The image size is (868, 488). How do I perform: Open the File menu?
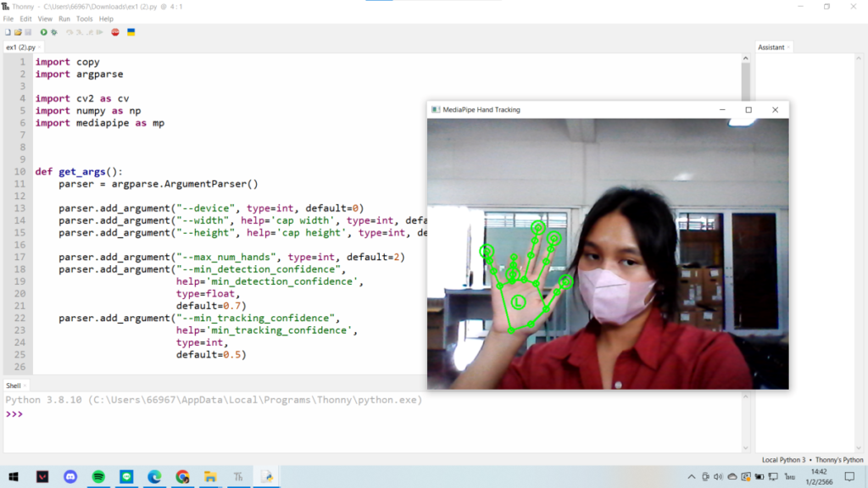click(8, 19)
